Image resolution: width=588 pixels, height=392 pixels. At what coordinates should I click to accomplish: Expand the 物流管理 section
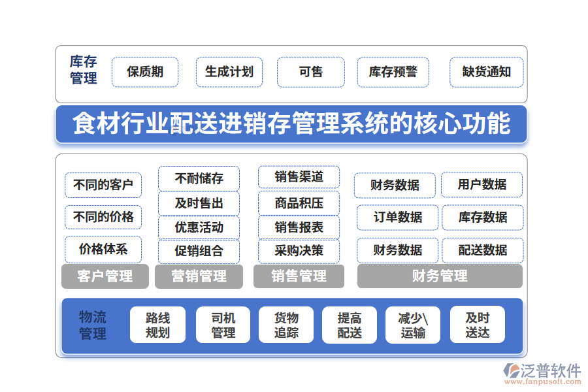[91, 324]
